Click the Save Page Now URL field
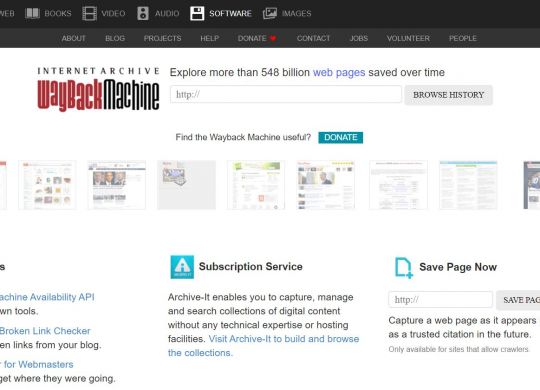The height and width of the screenshot is (390, 540). (440, 299)
